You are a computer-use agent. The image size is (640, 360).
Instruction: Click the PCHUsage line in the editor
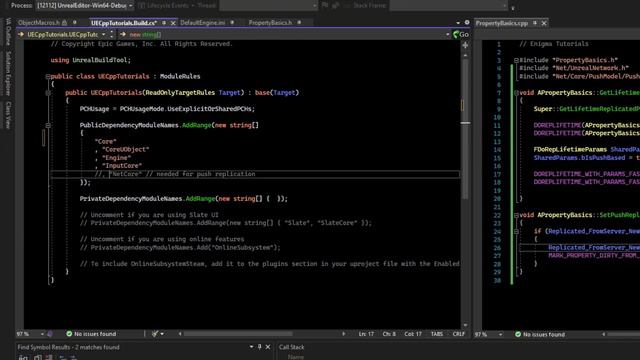pos(167,109)
